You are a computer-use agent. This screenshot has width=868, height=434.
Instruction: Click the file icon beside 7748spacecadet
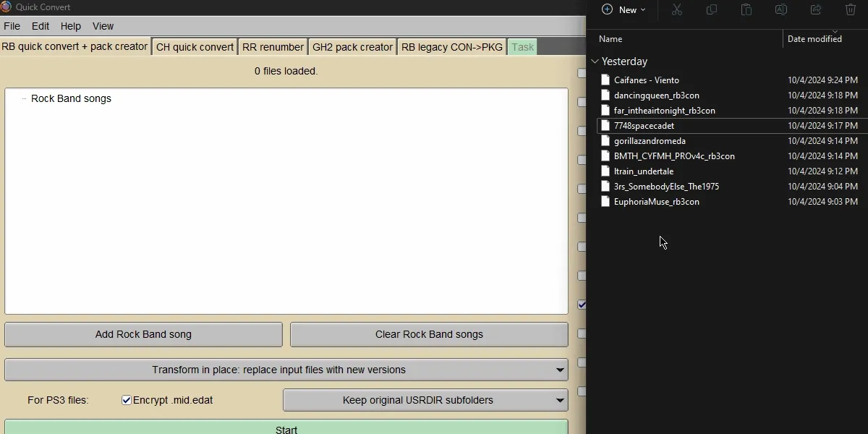click(x=605, y=125)
